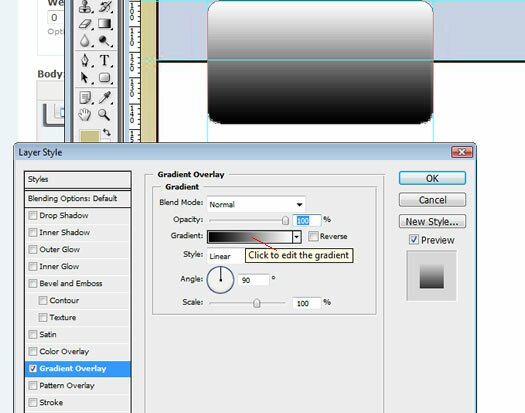
Task: Select the Horizontal Type tool
Action: click(x=104, y=60)
